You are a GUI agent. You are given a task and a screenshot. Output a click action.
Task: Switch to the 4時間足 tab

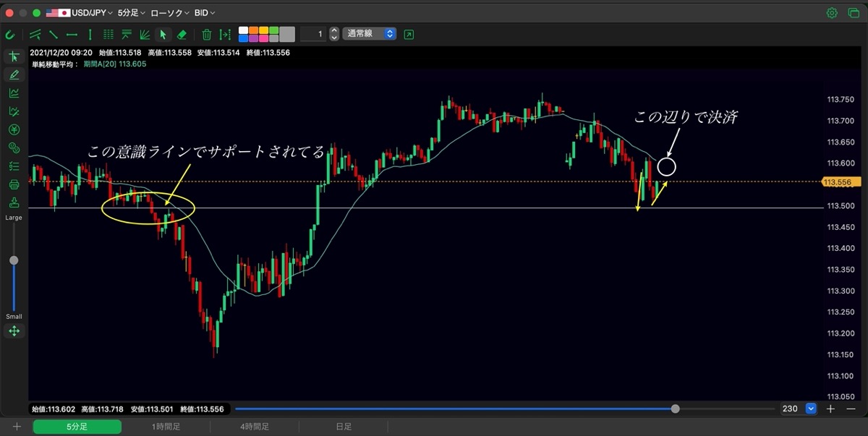click(255, 427)
